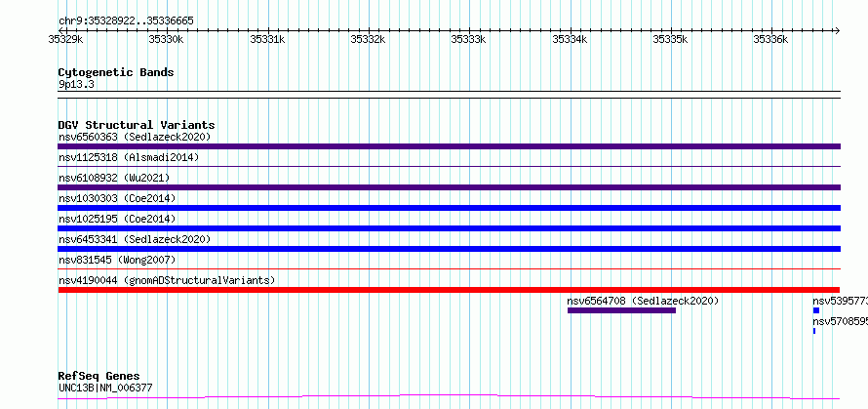This screenshot has height=409, width=868.
Task: Click the 35329k ruler tick label
Action: click(66, 39)
